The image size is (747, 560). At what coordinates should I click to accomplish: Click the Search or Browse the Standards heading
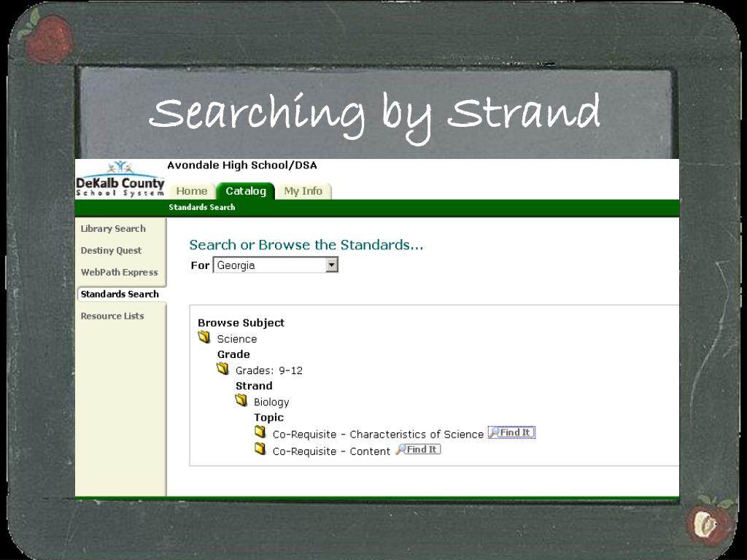click(x=306, y=245)
